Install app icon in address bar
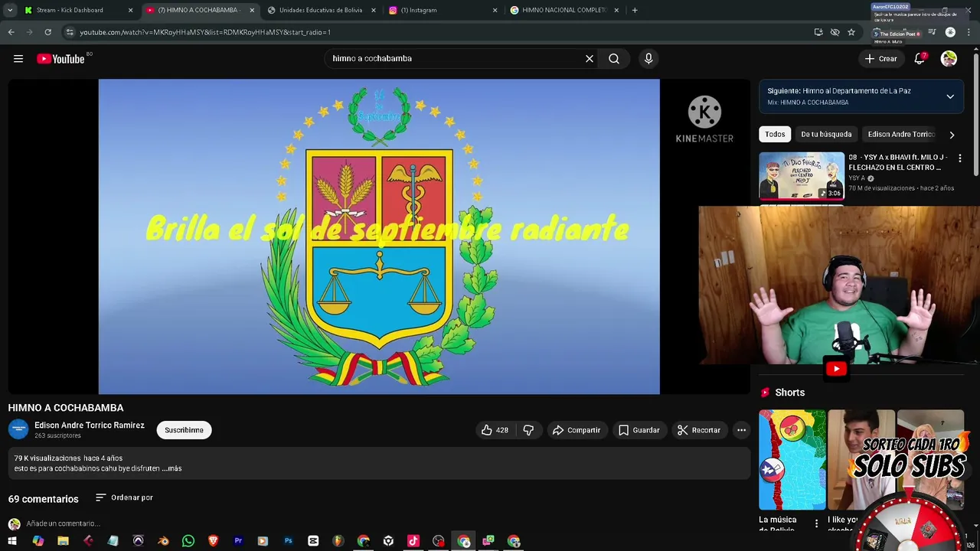This screenshot has width=980, height=551. [x=818, y=32]
